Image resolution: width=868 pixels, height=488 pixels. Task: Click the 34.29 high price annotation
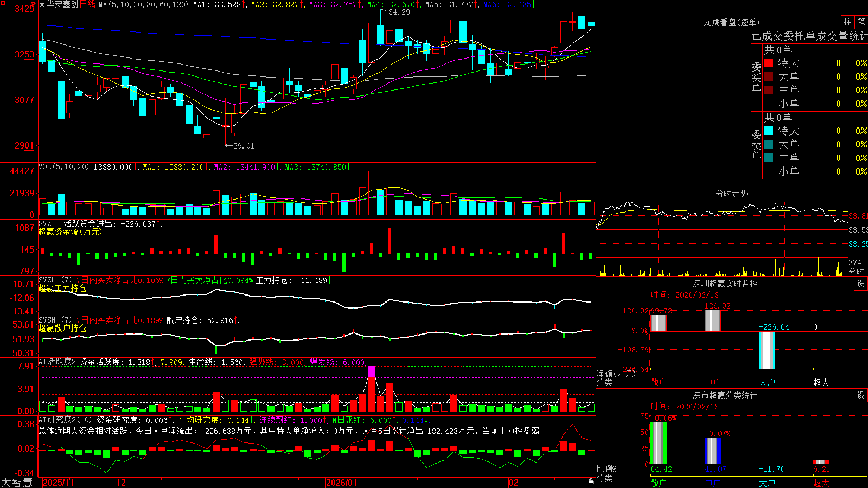[399, 12]
